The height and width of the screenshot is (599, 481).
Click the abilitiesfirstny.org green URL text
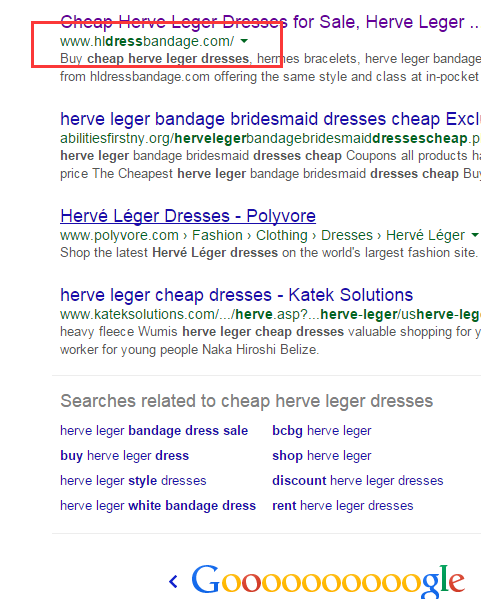point(270,138)
